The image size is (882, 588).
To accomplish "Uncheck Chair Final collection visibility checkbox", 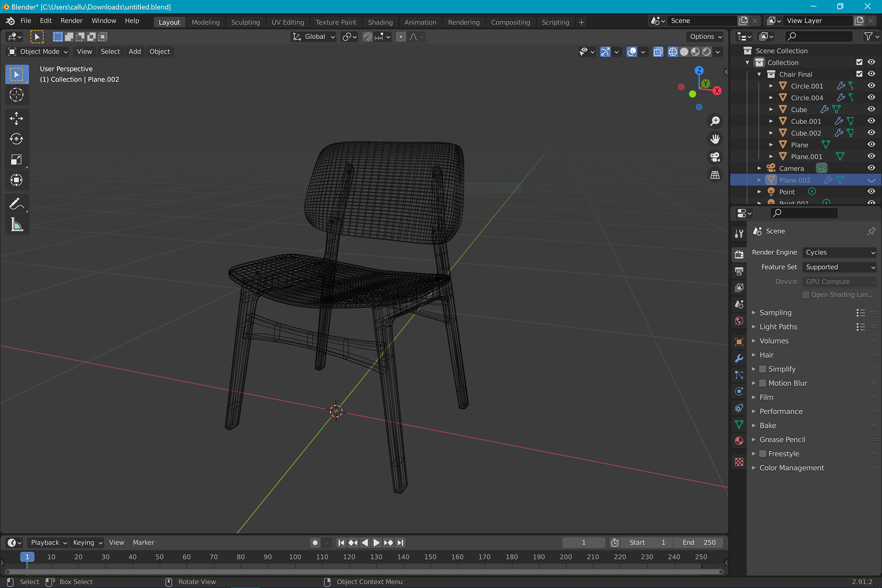I will point(859,74).
